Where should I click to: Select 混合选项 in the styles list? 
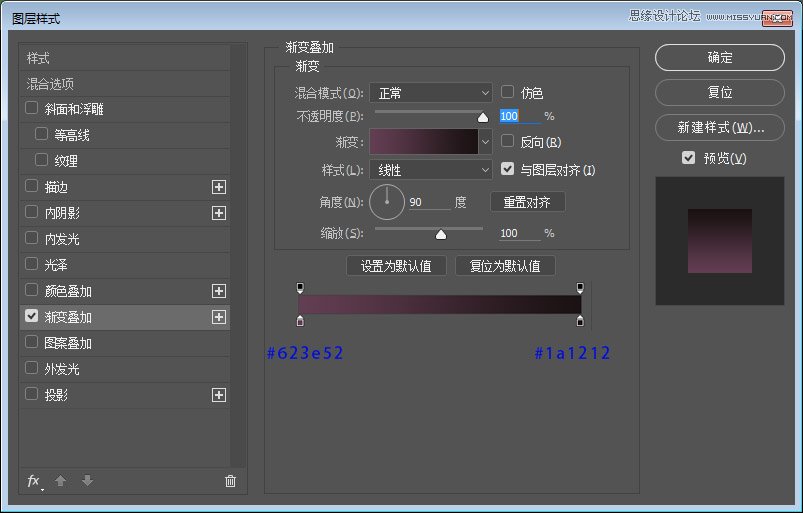tap(51, 84)
